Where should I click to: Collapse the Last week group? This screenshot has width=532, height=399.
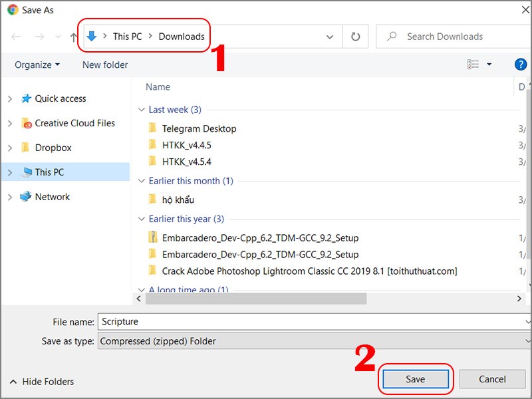pyautogui.click(x=141, y=110)
